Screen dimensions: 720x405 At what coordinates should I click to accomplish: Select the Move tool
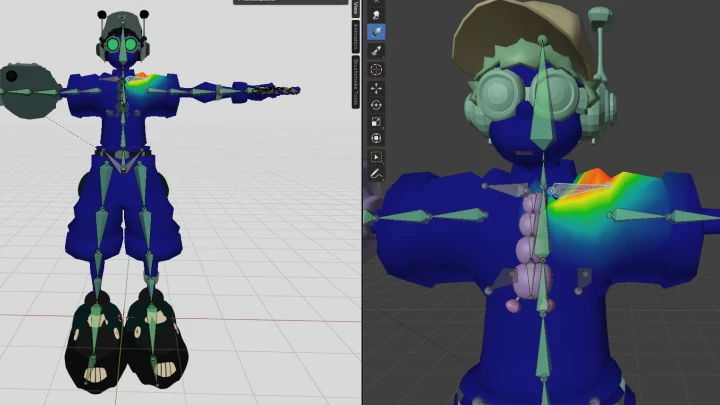click(x=376, y=88)
